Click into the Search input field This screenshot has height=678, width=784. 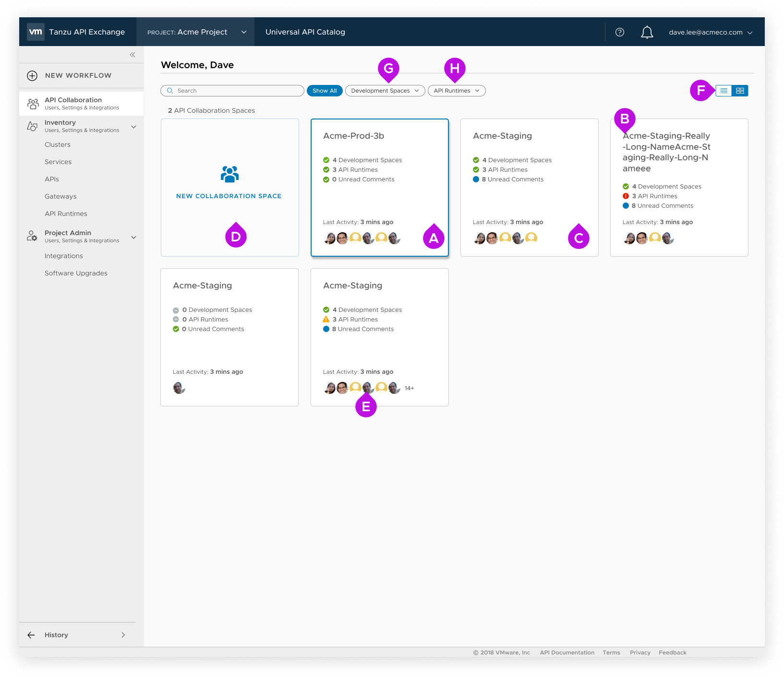[x=232, y=91]
